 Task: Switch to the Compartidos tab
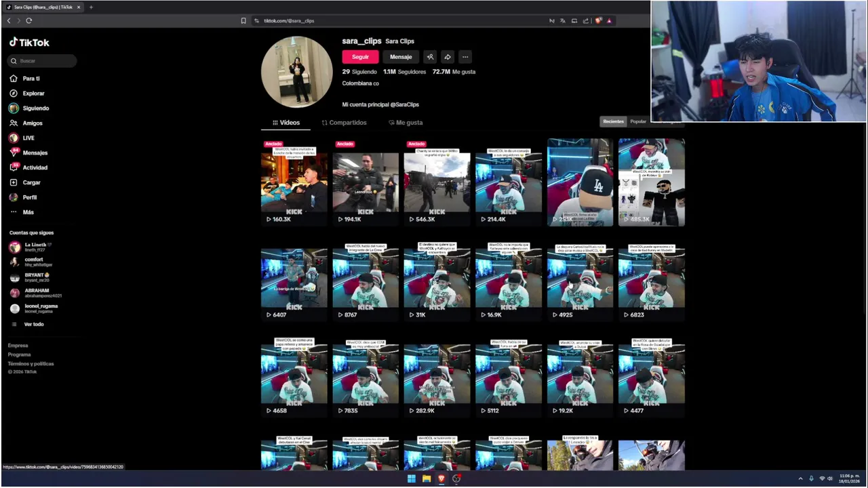(344, 123)
